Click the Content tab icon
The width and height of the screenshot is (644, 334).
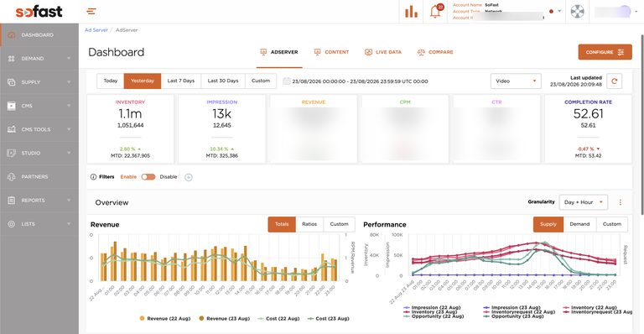point(317,52)
